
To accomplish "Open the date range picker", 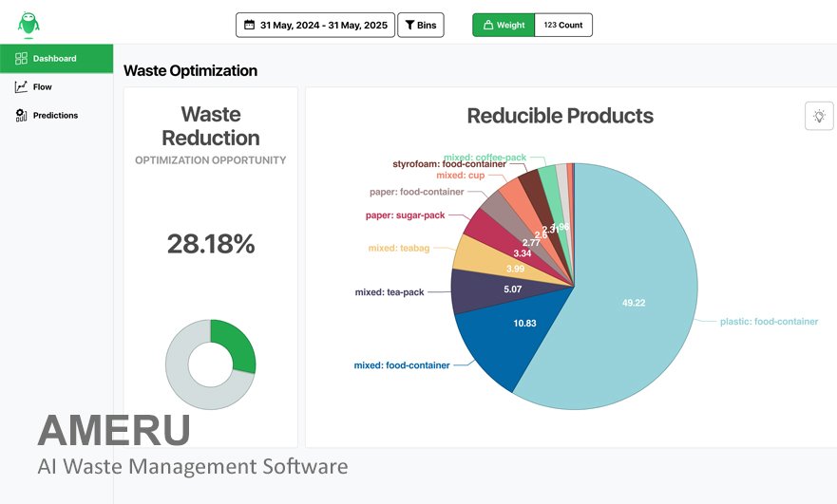I will tap(314, 26).
